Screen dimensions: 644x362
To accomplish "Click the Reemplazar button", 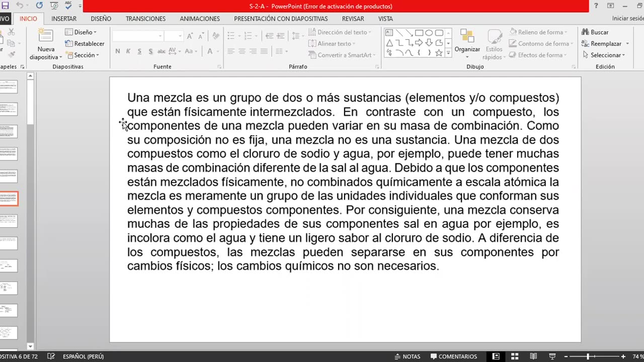I will pyautogui.click(x=602, y=44).
